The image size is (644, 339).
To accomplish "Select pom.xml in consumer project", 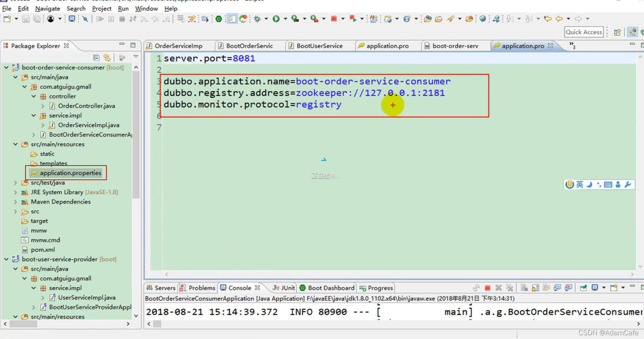I will tap(43, 250).
